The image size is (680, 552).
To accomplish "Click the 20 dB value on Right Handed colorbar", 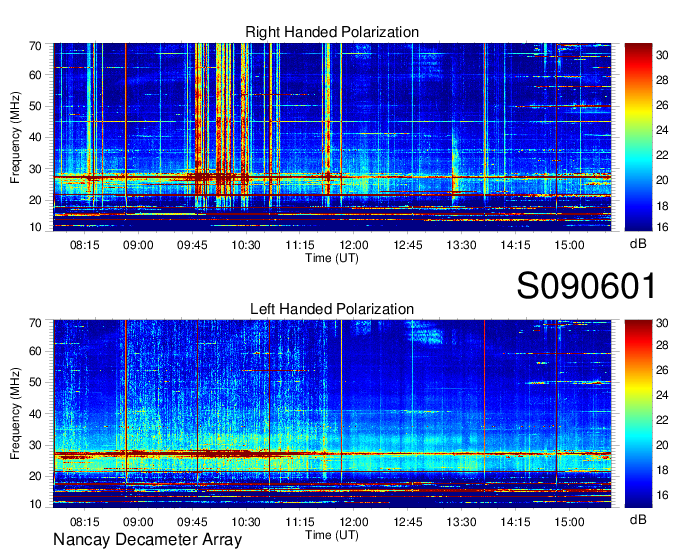I will (x=662, y=180).
